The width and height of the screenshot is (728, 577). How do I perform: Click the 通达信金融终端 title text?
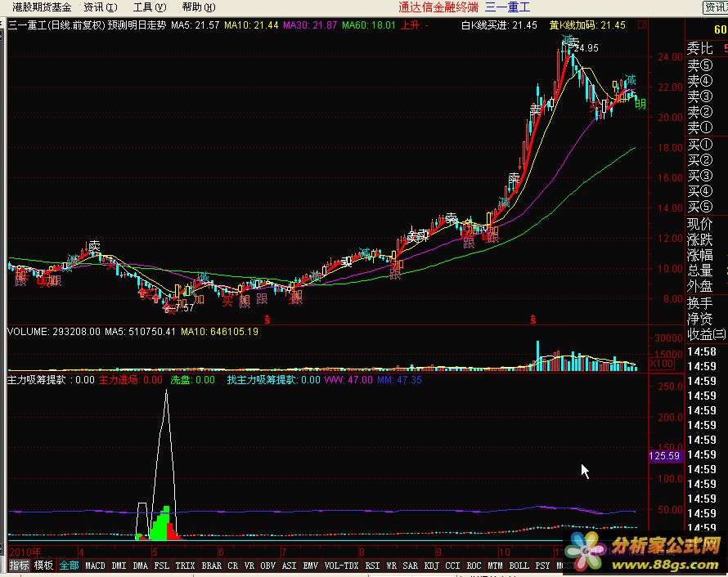click(438, 7)
